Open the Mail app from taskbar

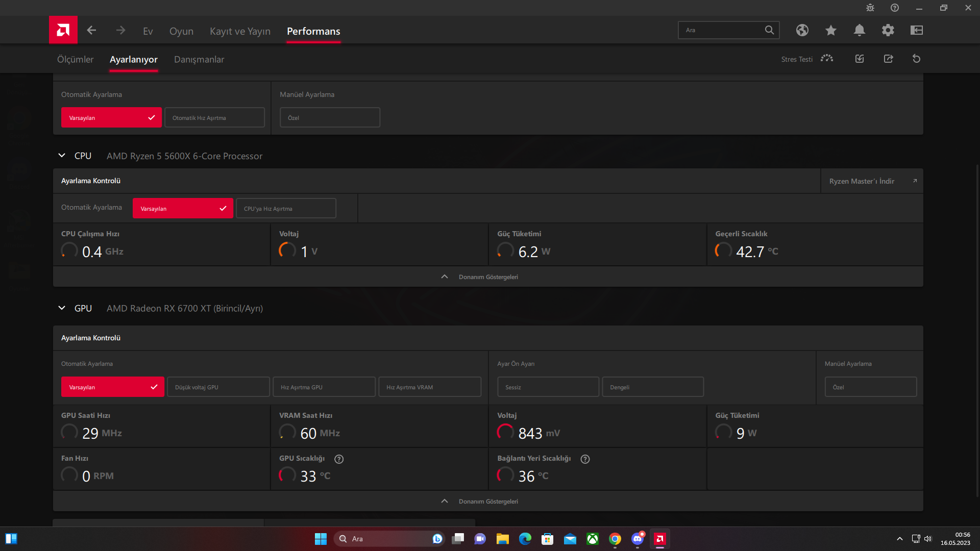pos(570,539)
